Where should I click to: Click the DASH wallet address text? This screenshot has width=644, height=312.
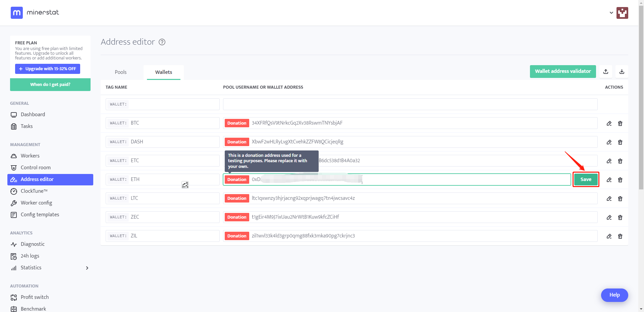(298, 142)
